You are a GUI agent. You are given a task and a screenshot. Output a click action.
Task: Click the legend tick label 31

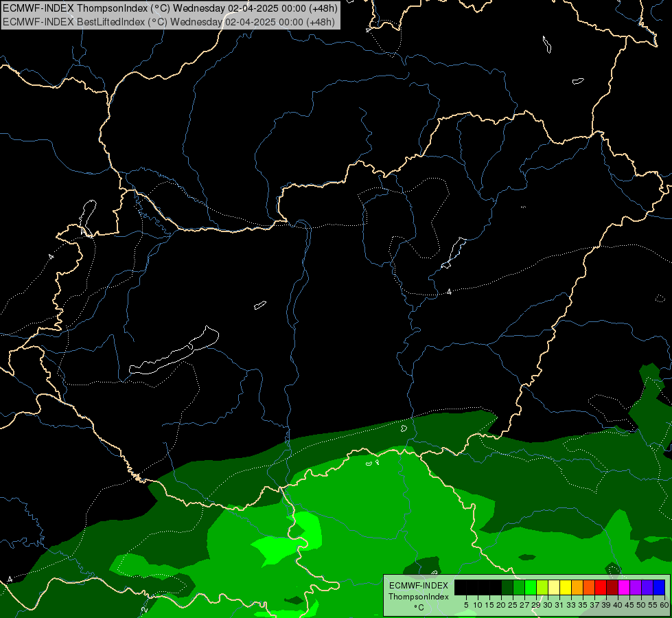(x=559, y=605)
